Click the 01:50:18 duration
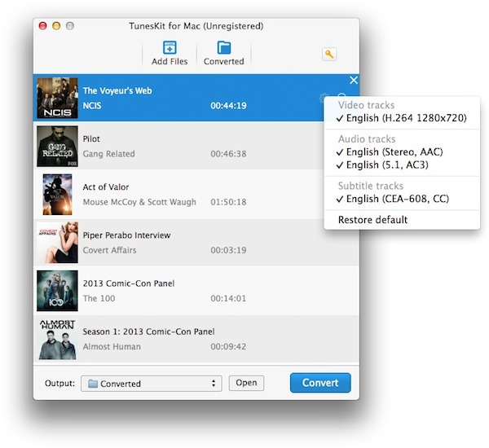Viewport: 489px width, 448px height. coord(228,202)
